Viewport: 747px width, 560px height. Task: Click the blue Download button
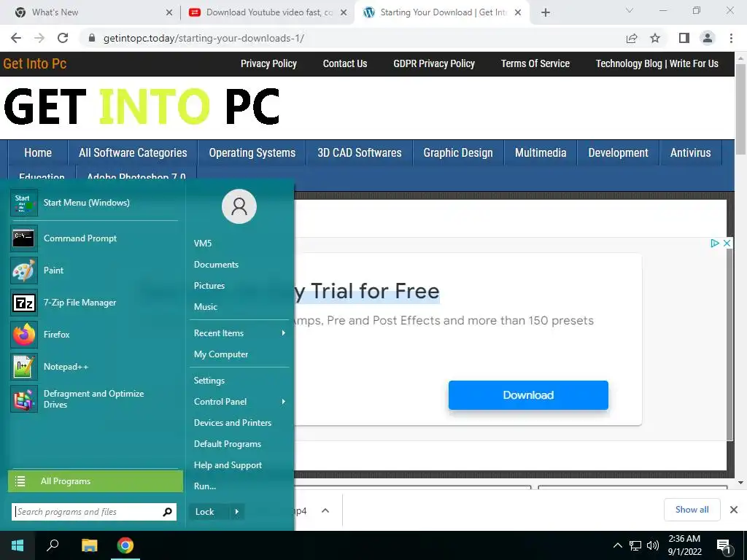(528, 395)
